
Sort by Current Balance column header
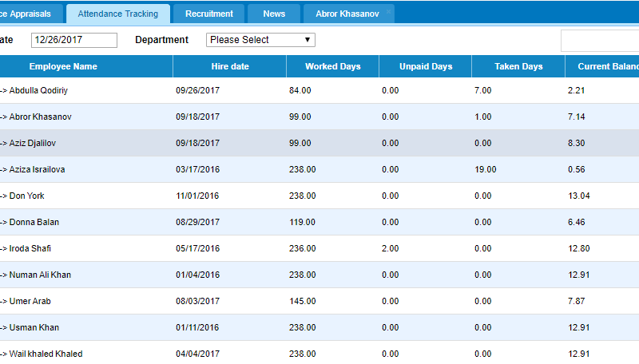click(602, 66)
